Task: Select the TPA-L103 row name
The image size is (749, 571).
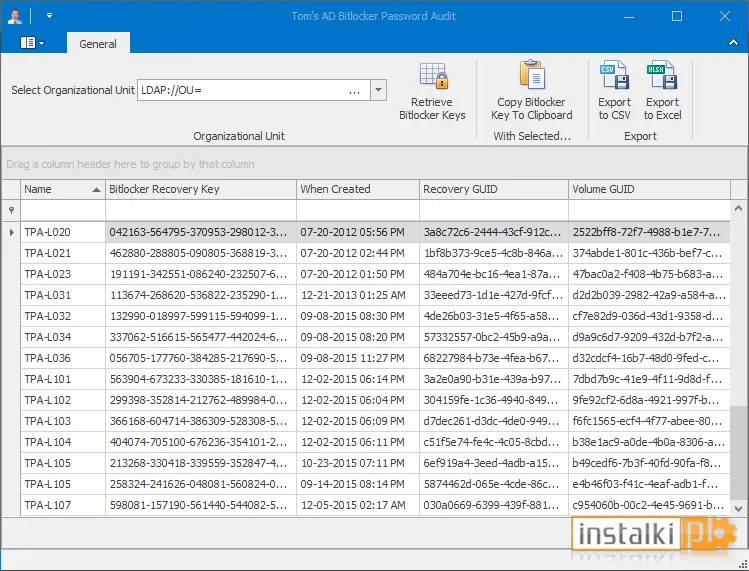Action: 63,421
